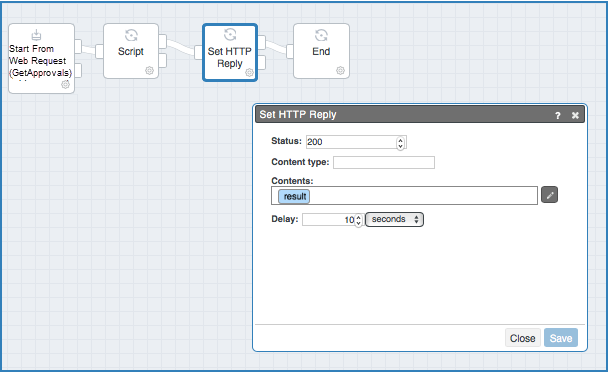Open help for Set HTTP Reply dialog
608x372 pixels.
click(x=558, y=115)
